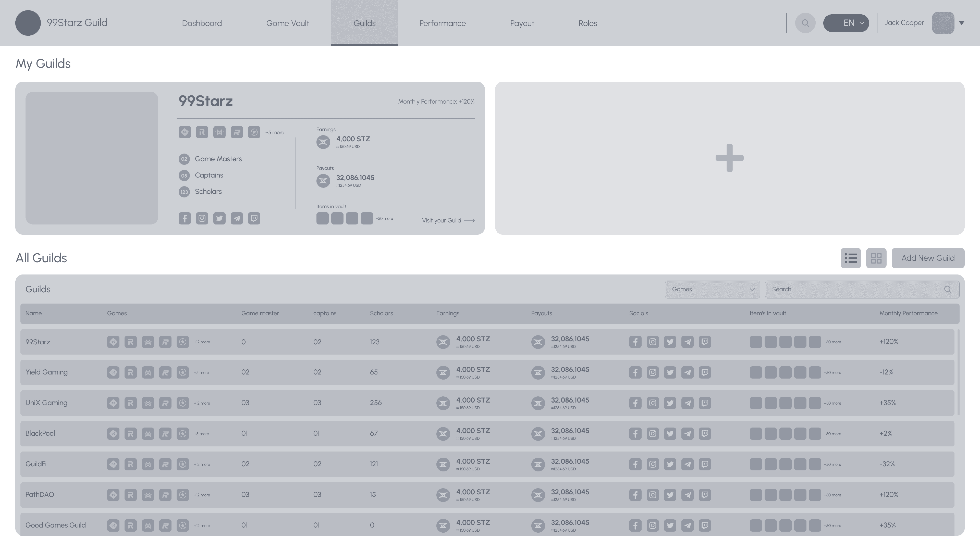Screen dimensions: 980x551
Task: Open Twitter from the My Guilds 99Starz card
Action: click(x=219, y=218)
